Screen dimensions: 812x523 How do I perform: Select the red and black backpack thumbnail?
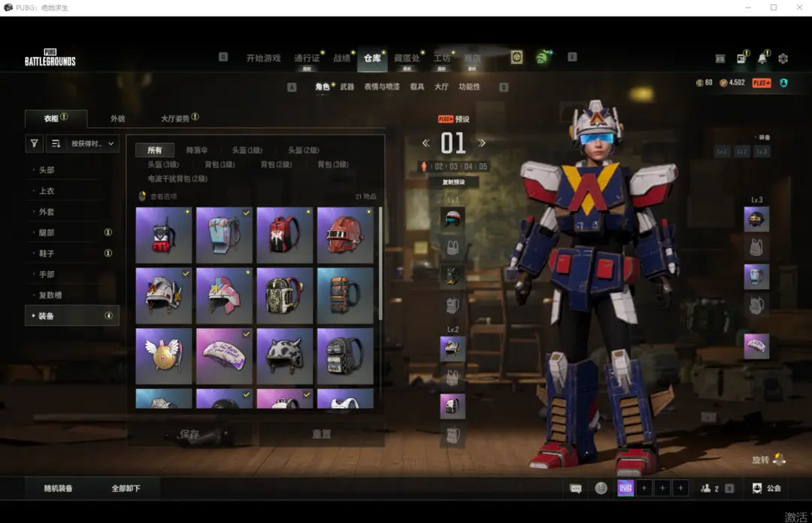pos(284,235)
